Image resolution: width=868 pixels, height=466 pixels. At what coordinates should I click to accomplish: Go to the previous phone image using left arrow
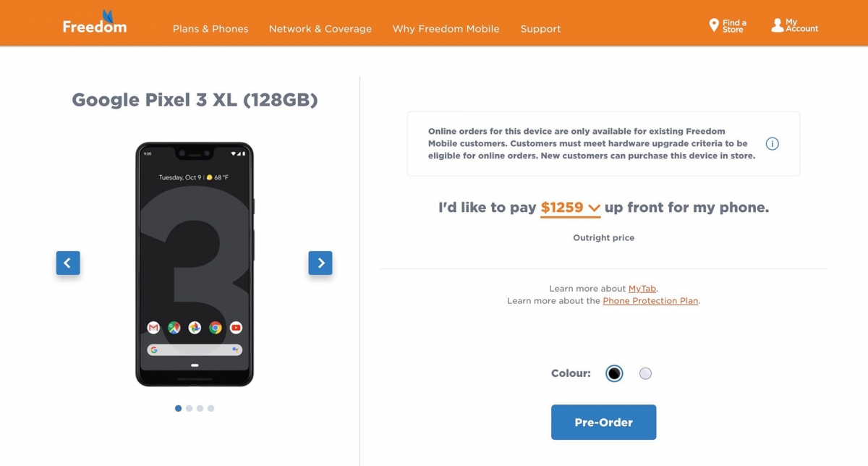[x=68, y=263]
